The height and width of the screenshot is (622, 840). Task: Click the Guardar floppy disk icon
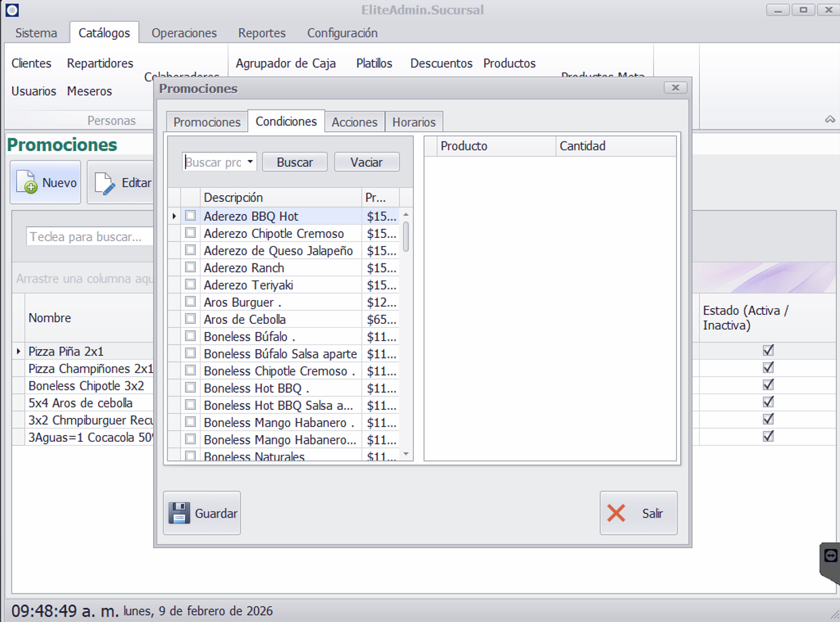click(179, 513)
